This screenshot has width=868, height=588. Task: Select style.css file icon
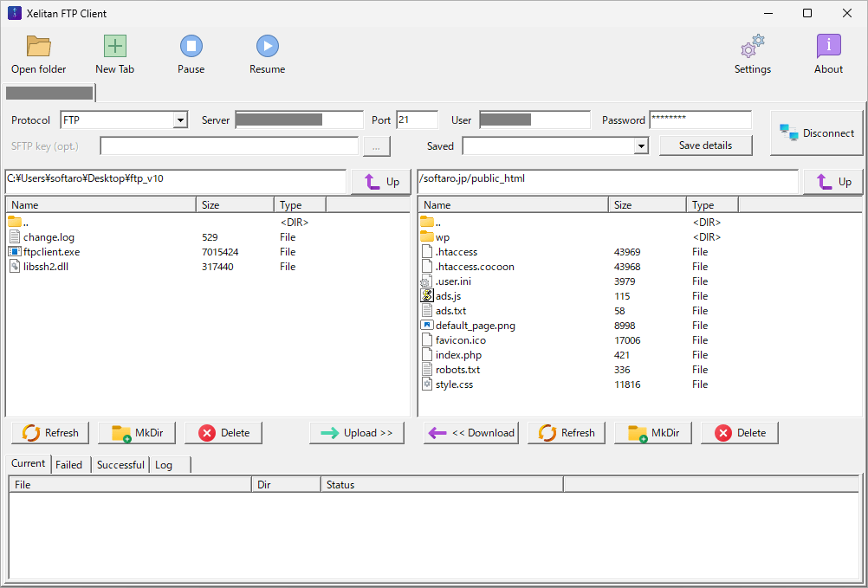(x=427, y=384)
